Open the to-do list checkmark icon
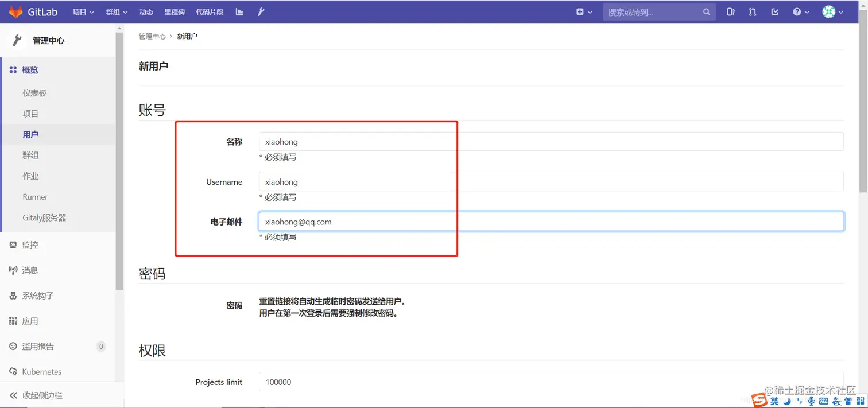 click(x=775, y=11)
